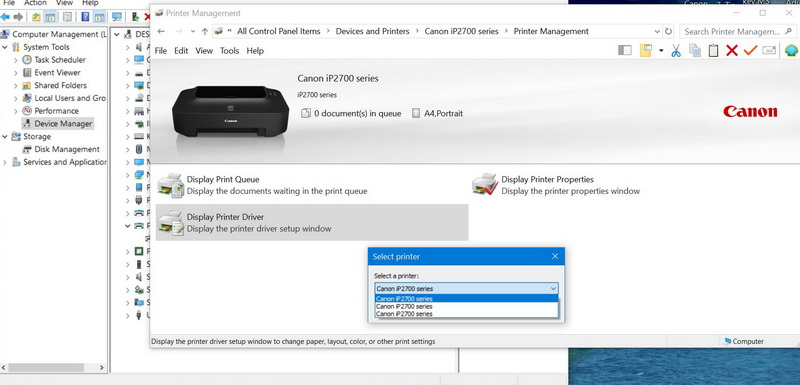Close the Select printer dialog
Viewport: 800px width, 385px height.
(555, 256)
